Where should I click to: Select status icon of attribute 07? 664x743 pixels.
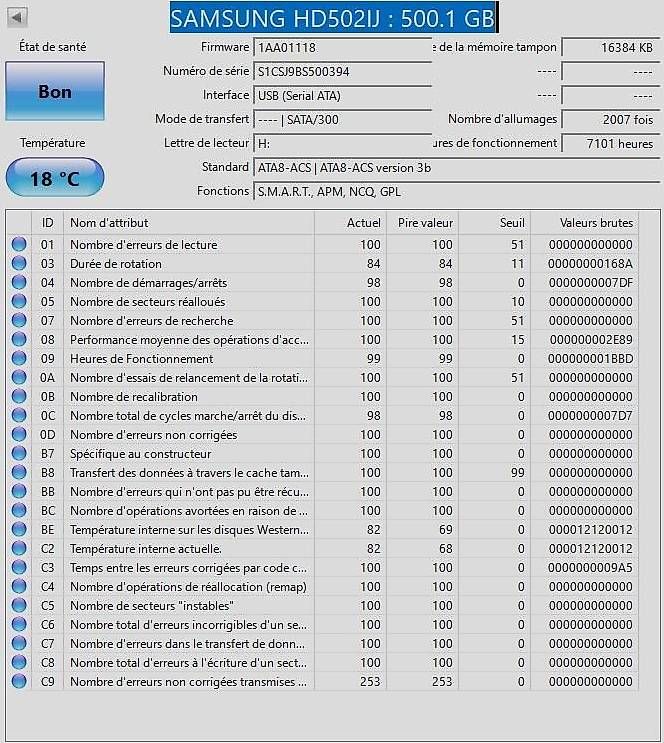pyautogui.click(x=19, y=320)
